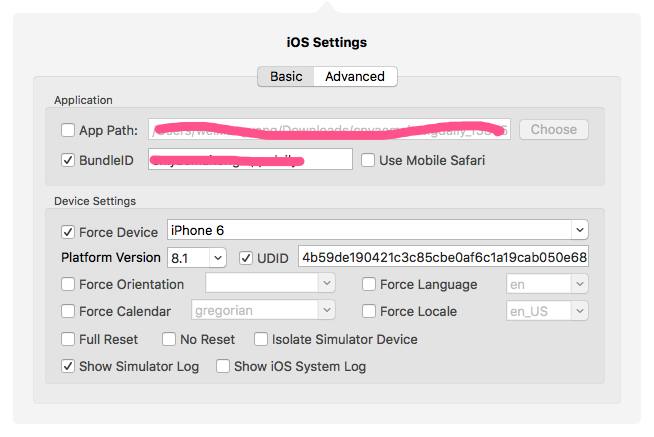Click the BundleID text field
Image resolution: width=654 pixels, height=437 pixels.
[x=250, y=160]
